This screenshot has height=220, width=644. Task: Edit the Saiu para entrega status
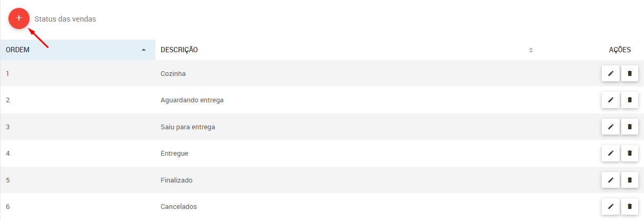tap(611, 127)
